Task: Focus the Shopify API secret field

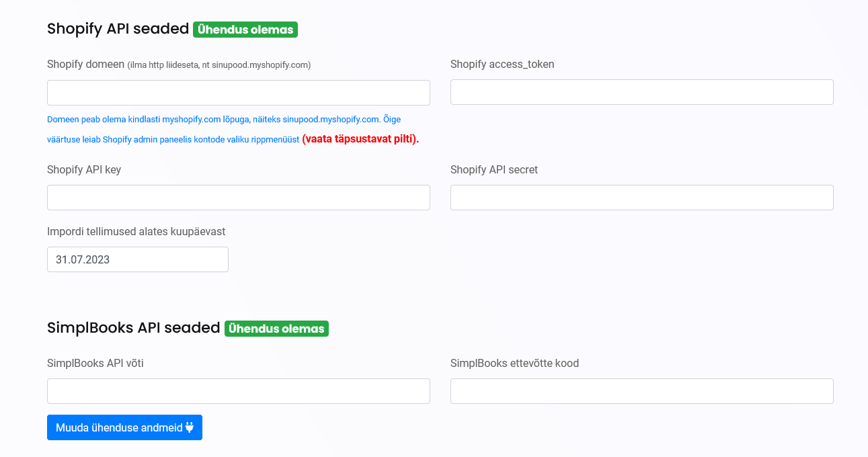Action: pyautogui.click(x=641, y=198)
